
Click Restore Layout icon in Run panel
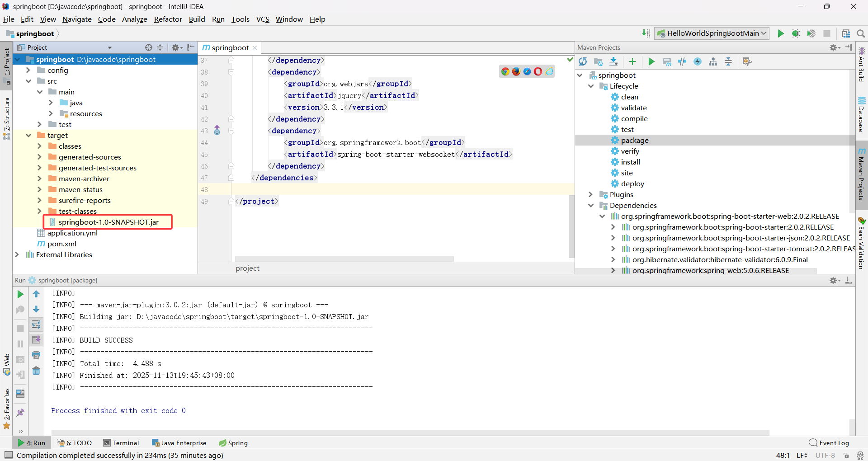pyautogui.click(x=20, y=394)
